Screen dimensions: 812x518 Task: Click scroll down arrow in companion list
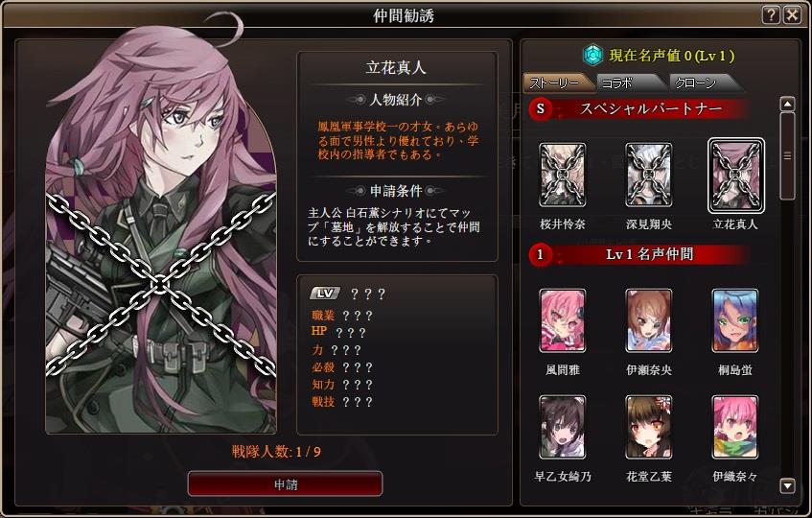tap(787, 486)
